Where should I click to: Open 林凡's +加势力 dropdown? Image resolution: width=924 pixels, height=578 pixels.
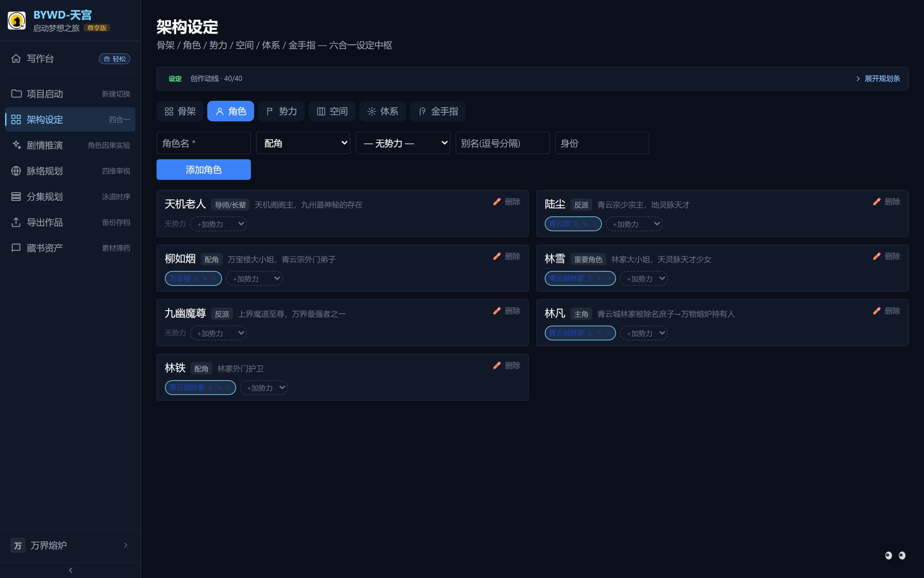[x=644, y=333]
